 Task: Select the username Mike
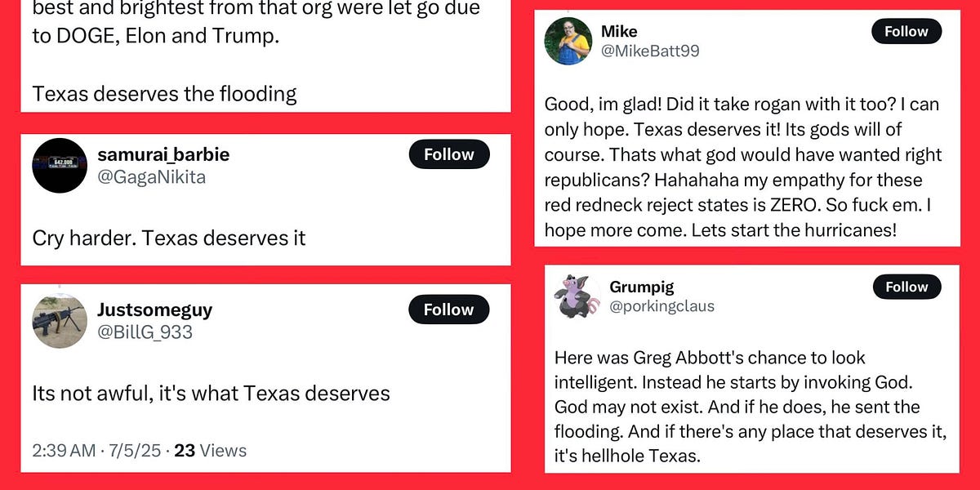point(619,31)
